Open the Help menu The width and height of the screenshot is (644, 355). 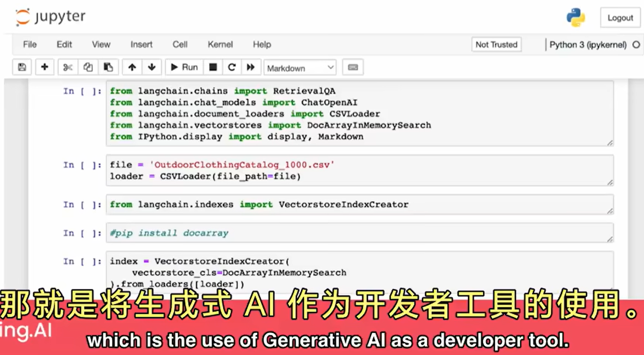pos(262,44)
